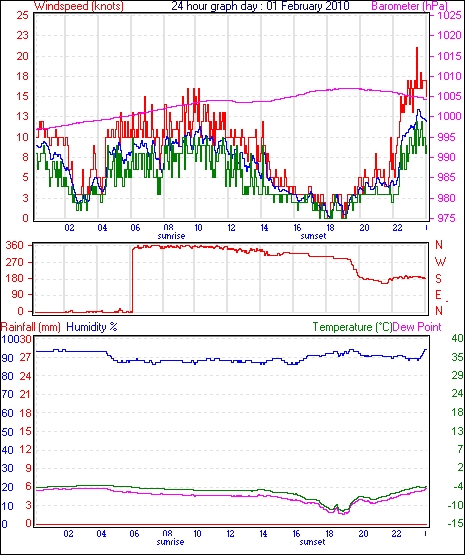
Task: Click the sunrise label under bottom graph
Action: pos(171,542)
